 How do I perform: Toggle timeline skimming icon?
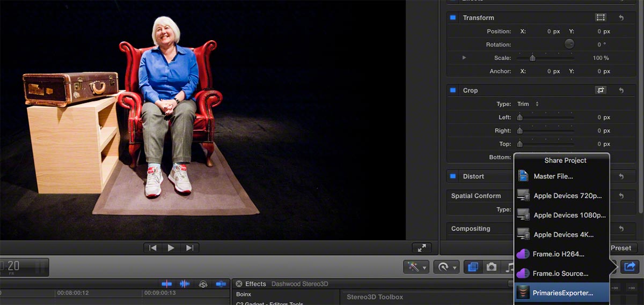click(167, 284)
